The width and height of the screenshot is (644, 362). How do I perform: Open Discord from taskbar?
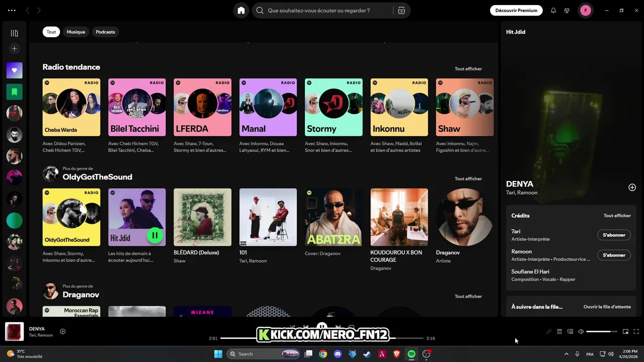pos(338,354)
